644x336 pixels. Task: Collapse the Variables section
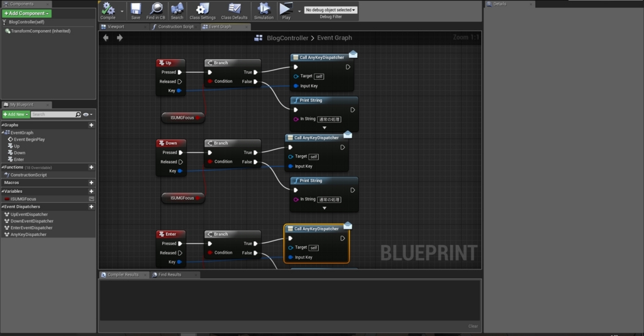tap(3, 191)
